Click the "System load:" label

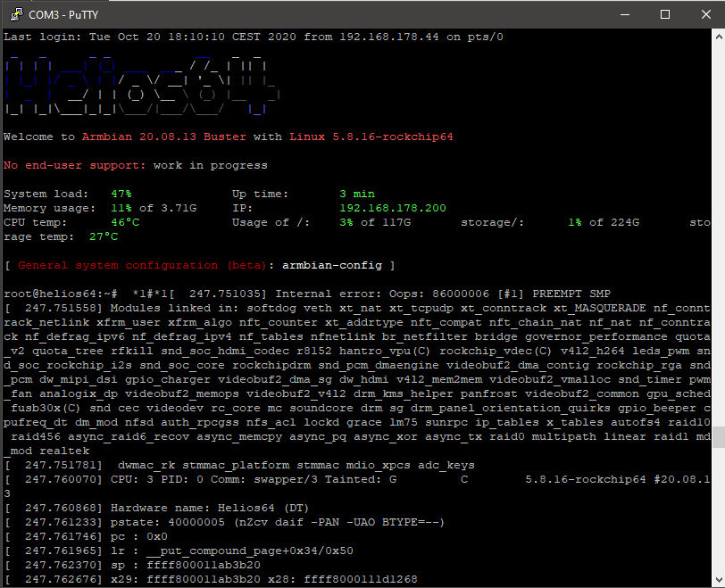tap(46, 194)
